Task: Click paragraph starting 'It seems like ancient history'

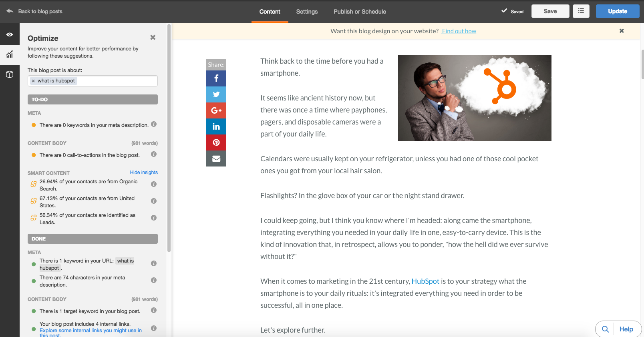Action: pos(324,116)
